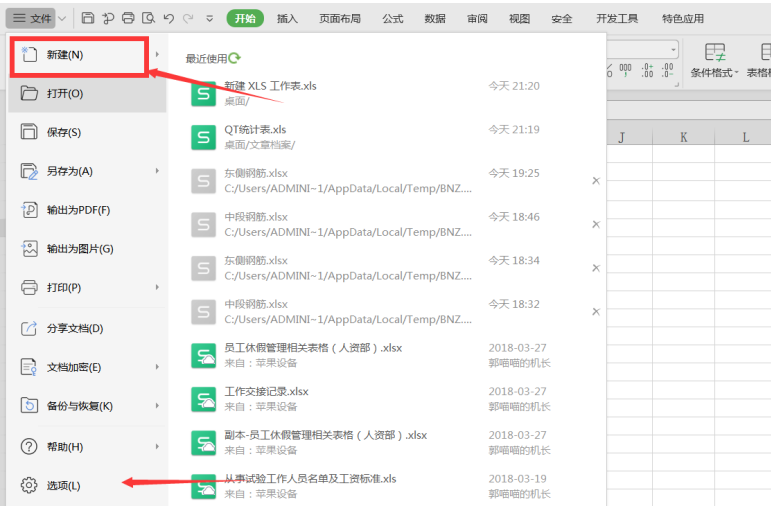This screenshot has height=512, width=771.
Task: Expand the submenu arrow of 帮助(H)
Action: tap(157, 447)
